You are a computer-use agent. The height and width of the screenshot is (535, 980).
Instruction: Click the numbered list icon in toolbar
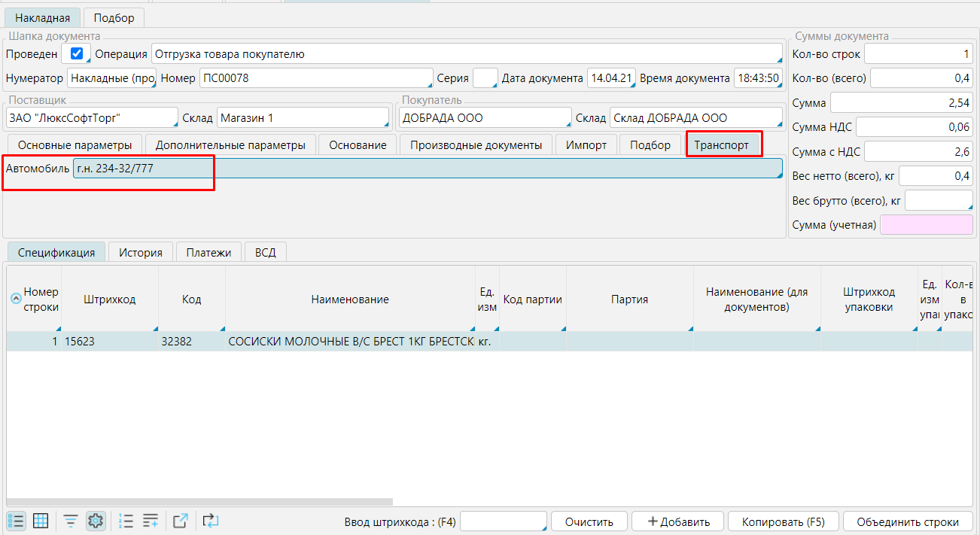tap(126, 521)
